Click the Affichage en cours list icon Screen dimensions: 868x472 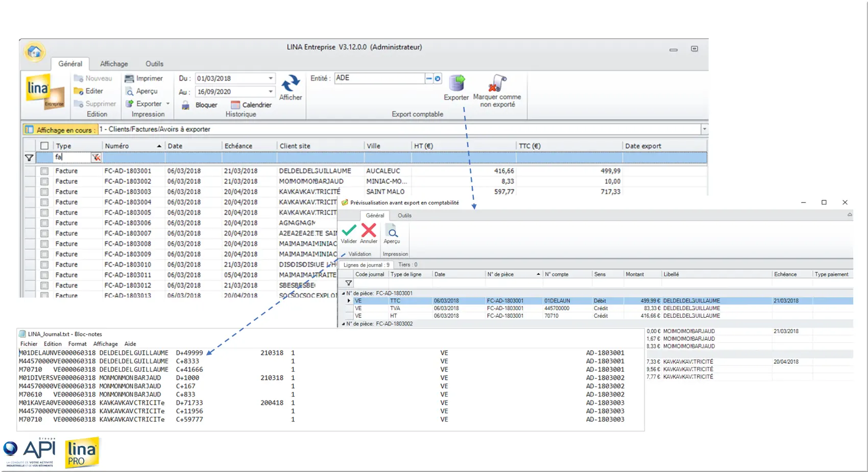29,130
